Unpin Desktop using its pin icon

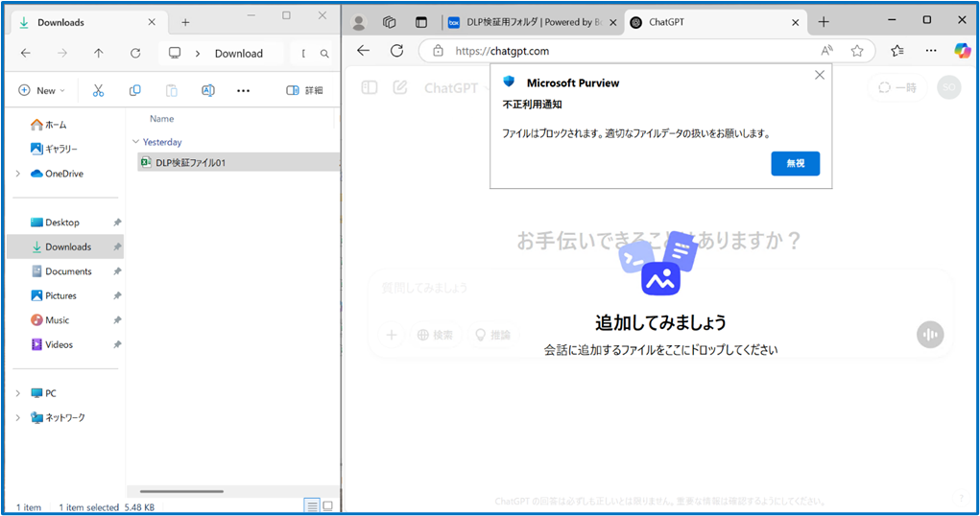pyautogui.click(x=117, y=223)
